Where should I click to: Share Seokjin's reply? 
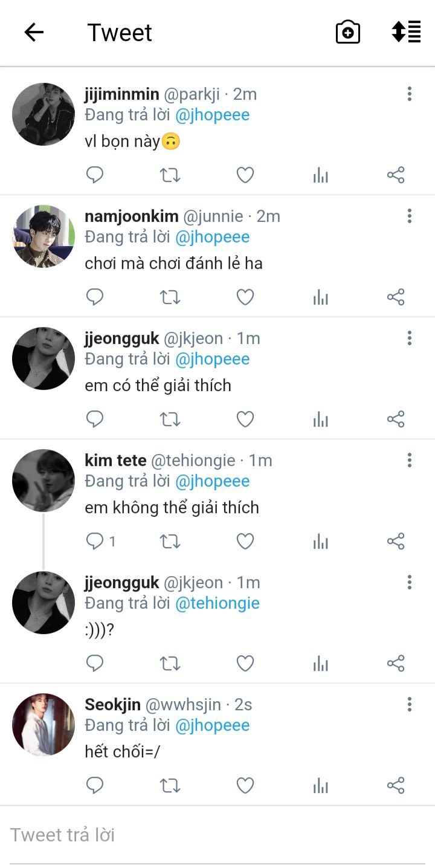point(396,786)
